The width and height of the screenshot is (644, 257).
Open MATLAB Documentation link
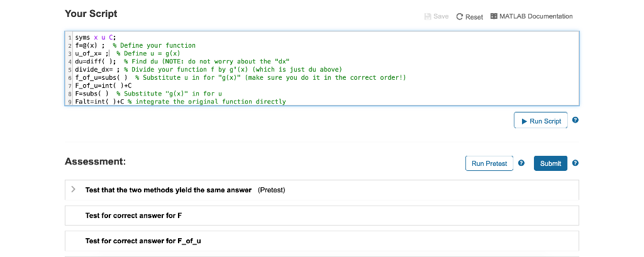(531, 16)
